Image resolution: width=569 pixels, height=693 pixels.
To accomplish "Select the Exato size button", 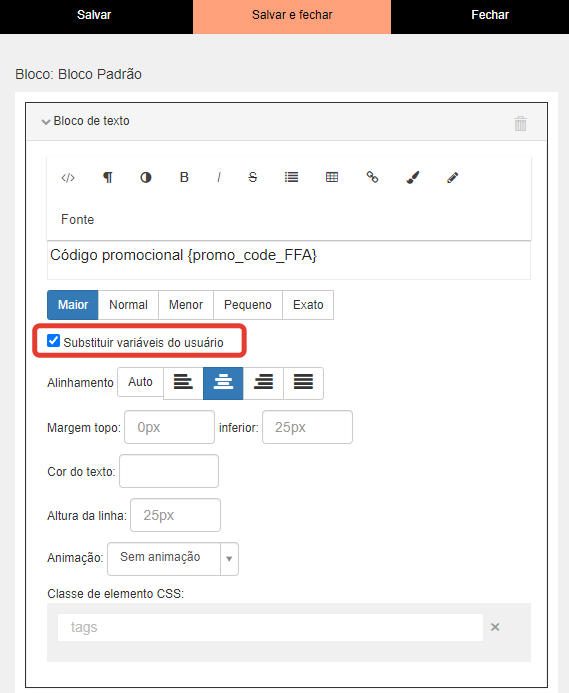I will point(308,305).
